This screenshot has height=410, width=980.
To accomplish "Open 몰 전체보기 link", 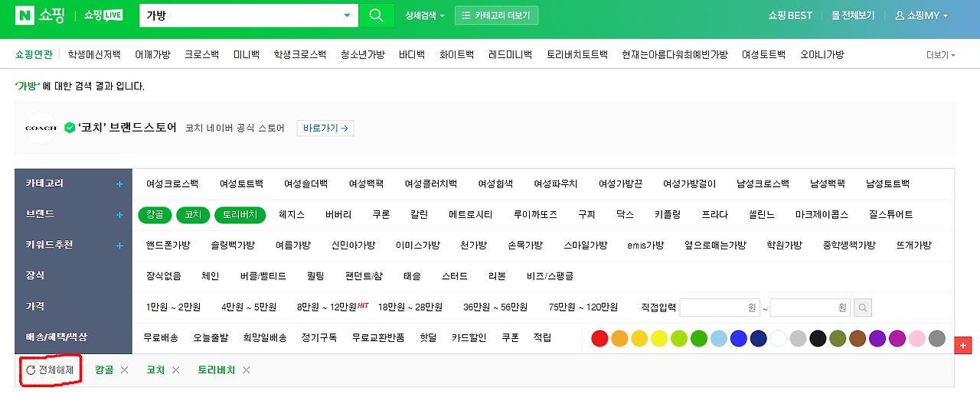I will click(x=853, y=15).
